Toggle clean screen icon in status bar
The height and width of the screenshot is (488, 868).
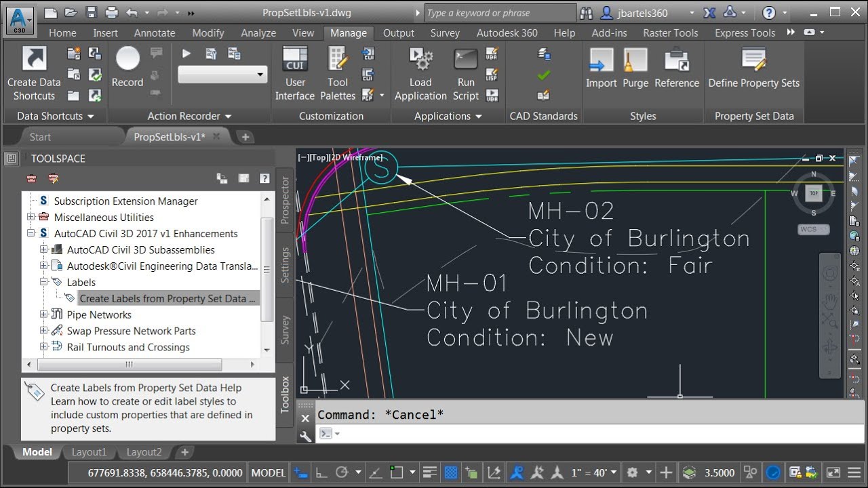coord(833,472)
